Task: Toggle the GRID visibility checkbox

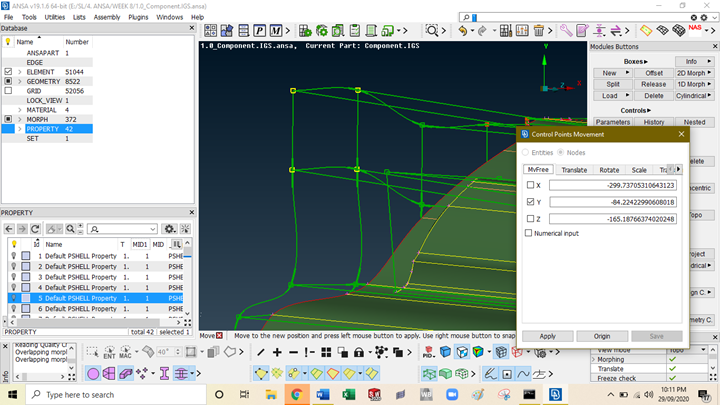Action: click(8, 91)
